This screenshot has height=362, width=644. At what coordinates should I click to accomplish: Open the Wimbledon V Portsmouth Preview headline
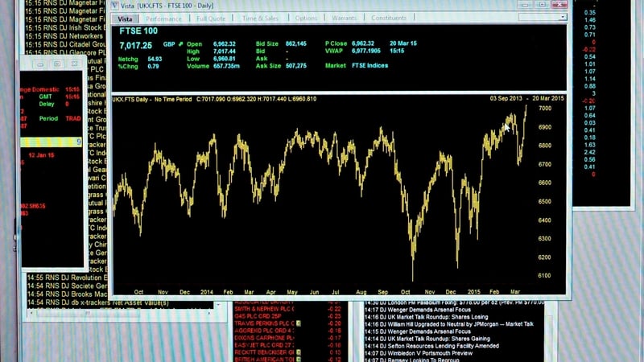click(x=419, y=353)
